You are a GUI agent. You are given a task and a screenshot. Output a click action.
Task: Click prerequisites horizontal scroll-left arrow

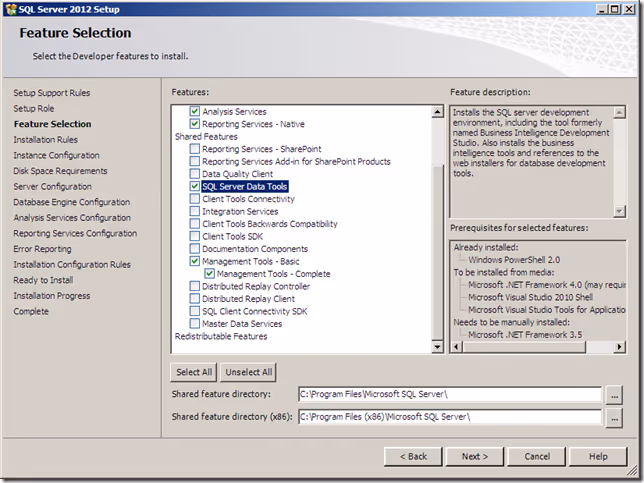[456, 347]
